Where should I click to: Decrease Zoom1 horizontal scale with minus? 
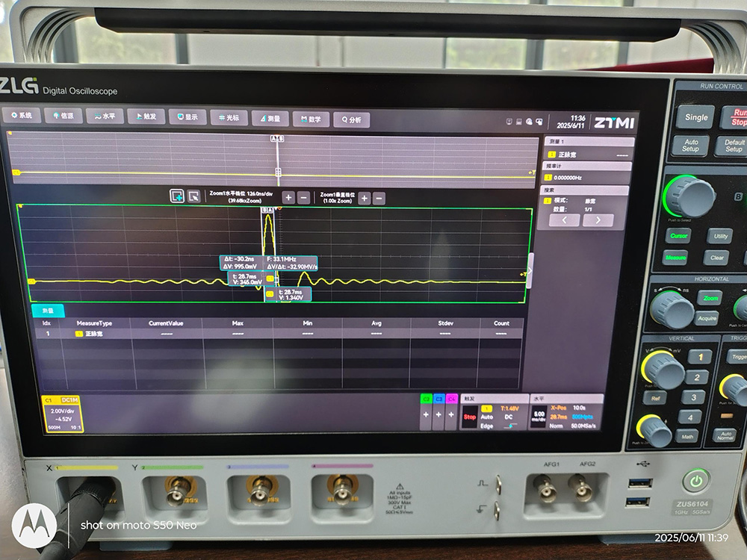[x=304, y=198]
